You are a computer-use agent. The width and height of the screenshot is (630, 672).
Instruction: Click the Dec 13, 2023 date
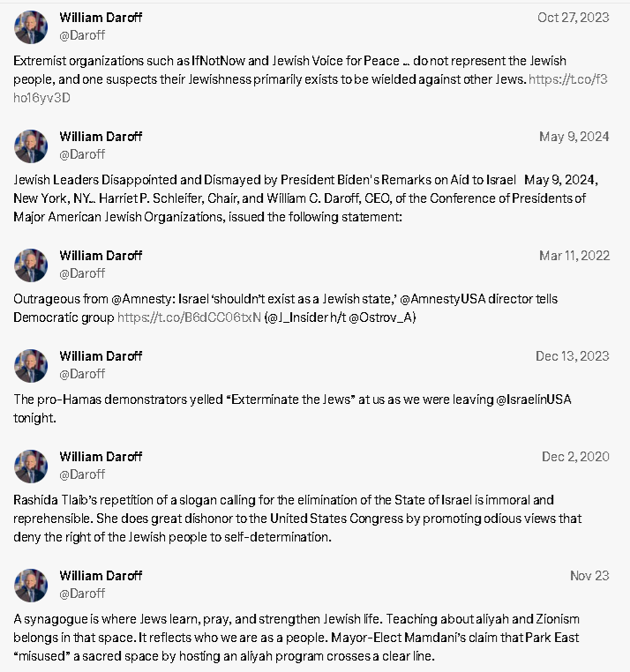(x=573, y=356)
